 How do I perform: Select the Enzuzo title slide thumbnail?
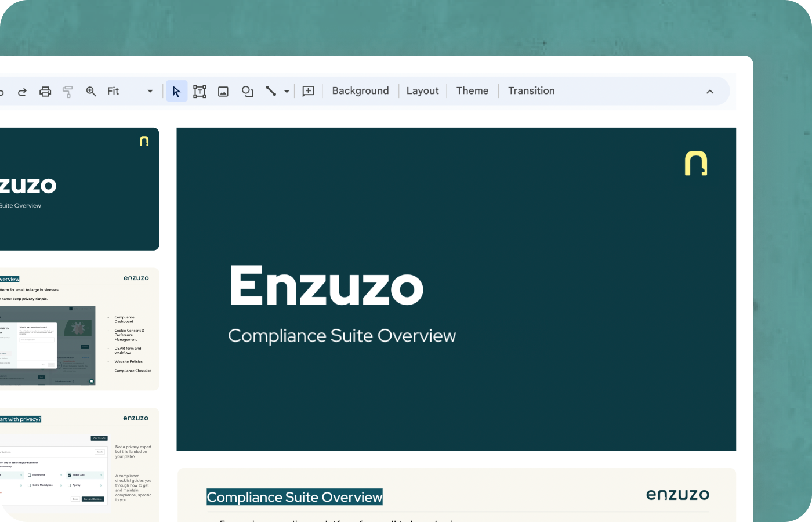79,189
